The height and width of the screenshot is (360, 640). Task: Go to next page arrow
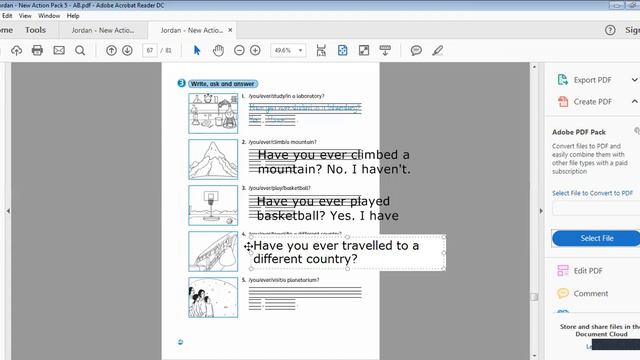coord(127,50)
